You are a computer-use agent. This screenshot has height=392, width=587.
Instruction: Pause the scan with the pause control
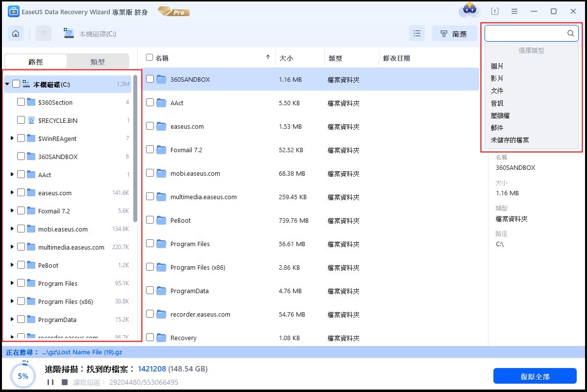pyautogui.click(x=51, y=382)
